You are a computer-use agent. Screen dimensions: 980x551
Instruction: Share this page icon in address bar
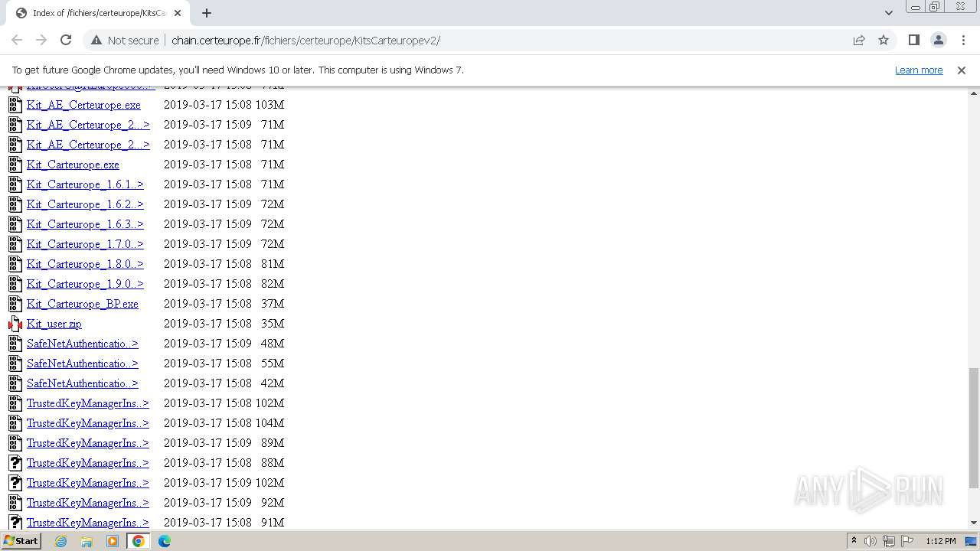[x=859, y=40]
